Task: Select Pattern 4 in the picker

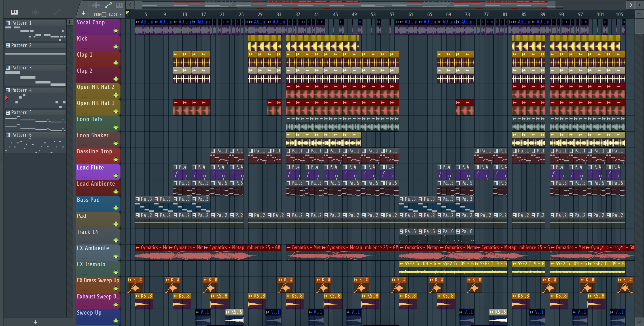Action: point(21,90)
